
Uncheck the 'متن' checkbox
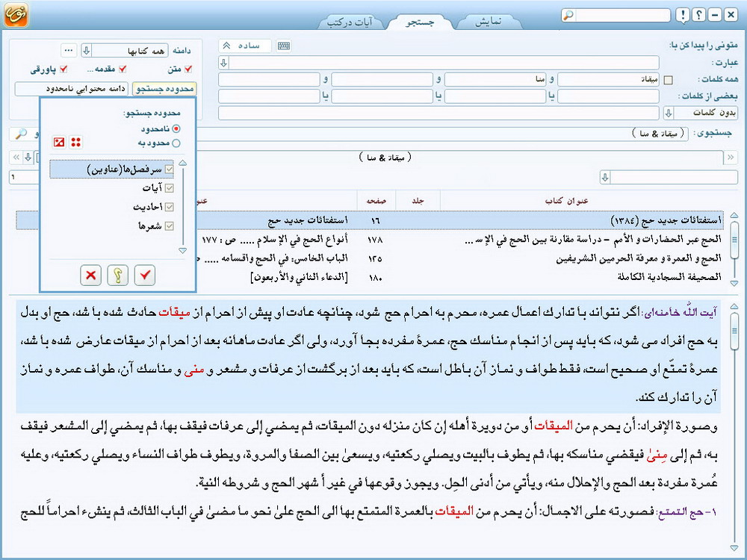(x=187, y=69)
